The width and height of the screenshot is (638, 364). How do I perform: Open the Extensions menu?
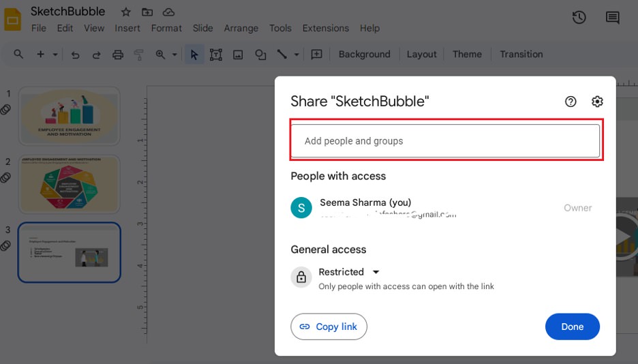click(326, 28)
